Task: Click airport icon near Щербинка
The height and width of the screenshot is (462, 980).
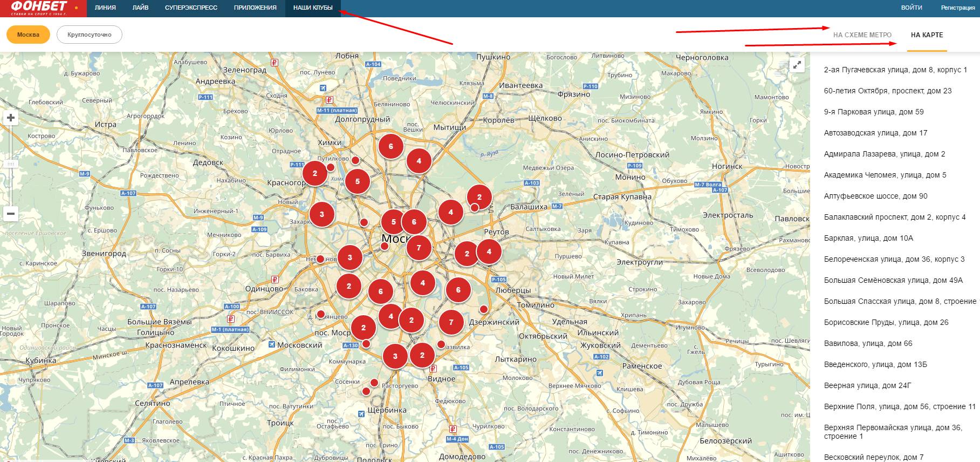Action: [x=361, y=414]
